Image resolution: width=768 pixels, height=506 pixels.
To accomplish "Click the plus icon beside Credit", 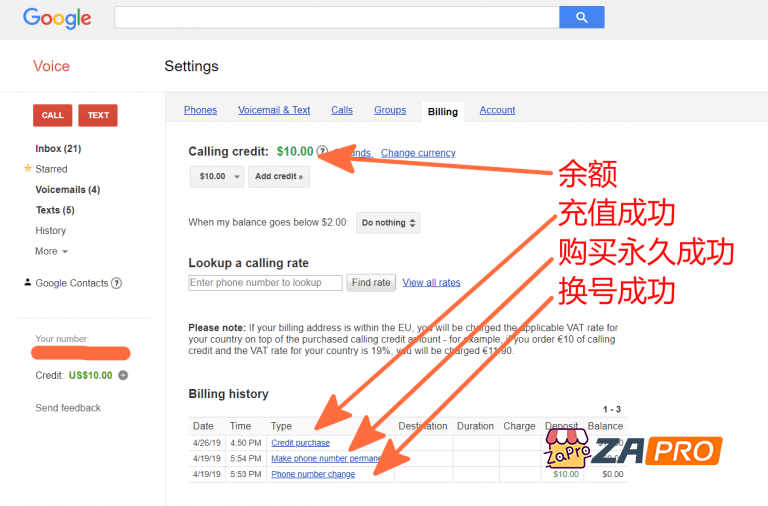I will click(x=123, y=375).
